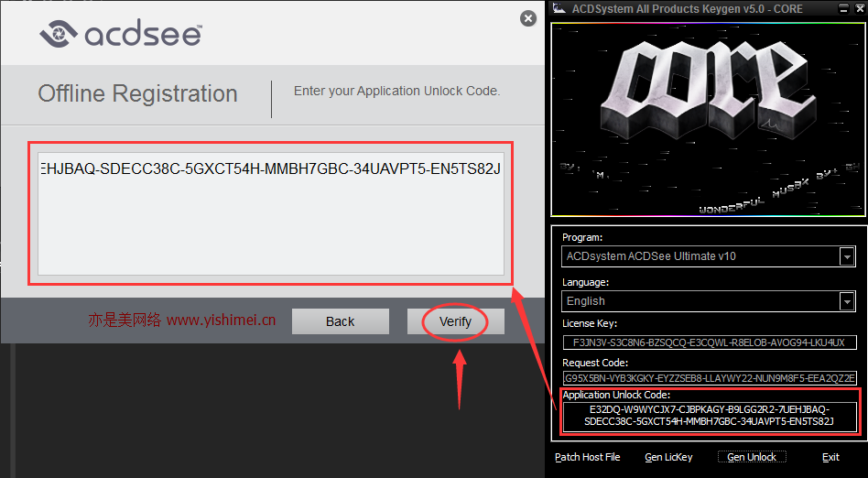Click the 'License Key:' label
868x478 pixels.
click(590, 323)
